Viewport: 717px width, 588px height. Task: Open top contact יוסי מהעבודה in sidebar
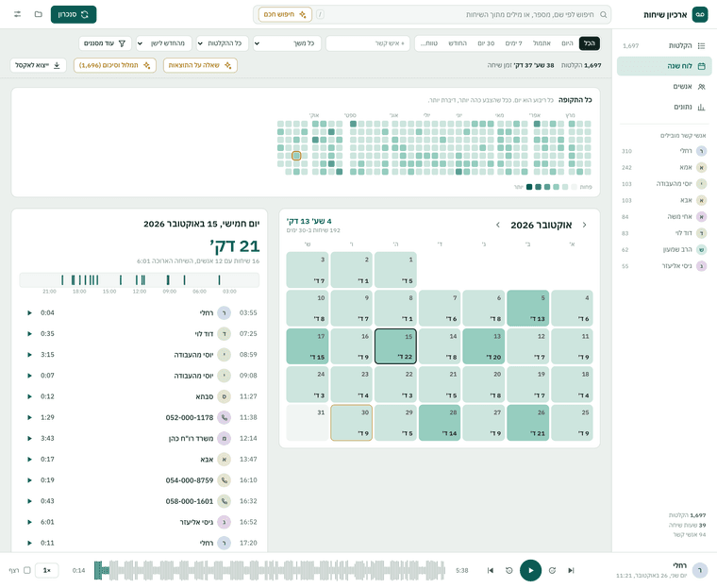coord(664,184)
